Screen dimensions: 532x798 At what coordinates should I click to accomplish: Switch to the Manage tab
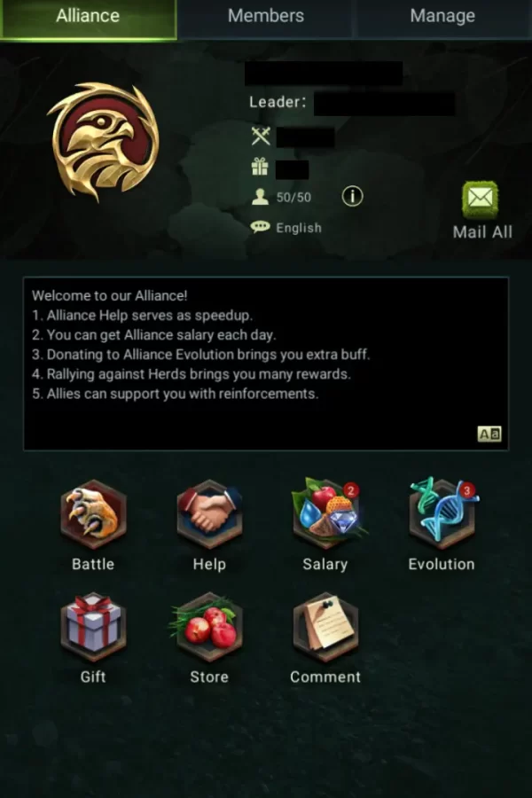pos(443,16)
